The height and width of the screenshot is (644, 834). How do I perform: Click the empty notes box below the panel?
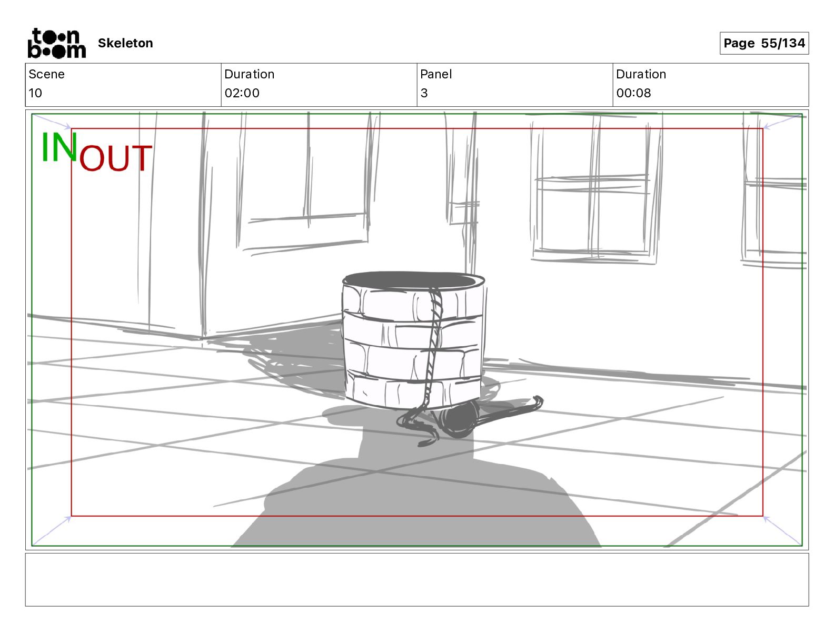[x=417, y=580]
